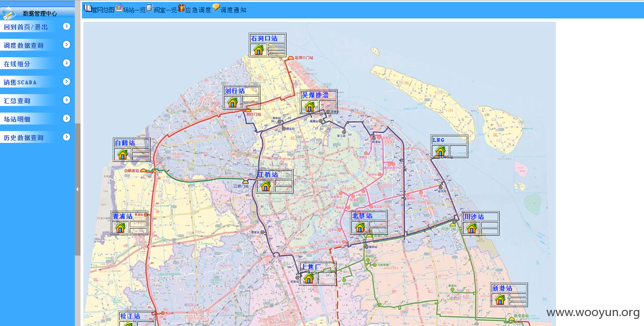
Task: Click the 川沙站 house icon
Action: point(471,228)
